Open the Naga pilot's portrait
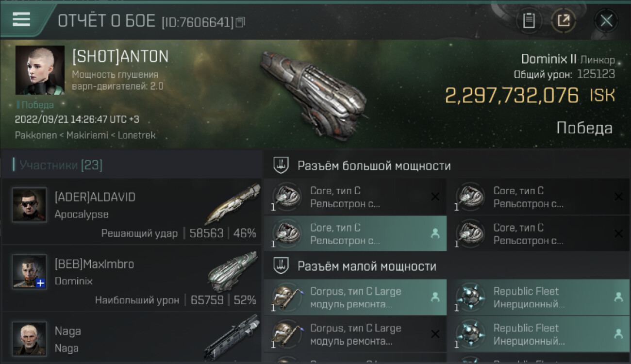Screen dimensions: 631x364 30,338
